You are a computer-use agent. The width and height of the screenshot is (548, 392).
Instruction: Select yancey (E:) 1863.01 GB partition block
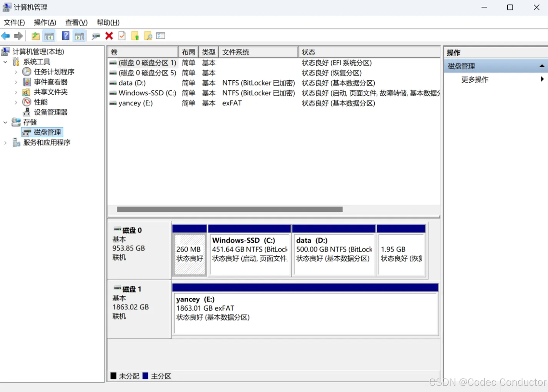point(306,310)
